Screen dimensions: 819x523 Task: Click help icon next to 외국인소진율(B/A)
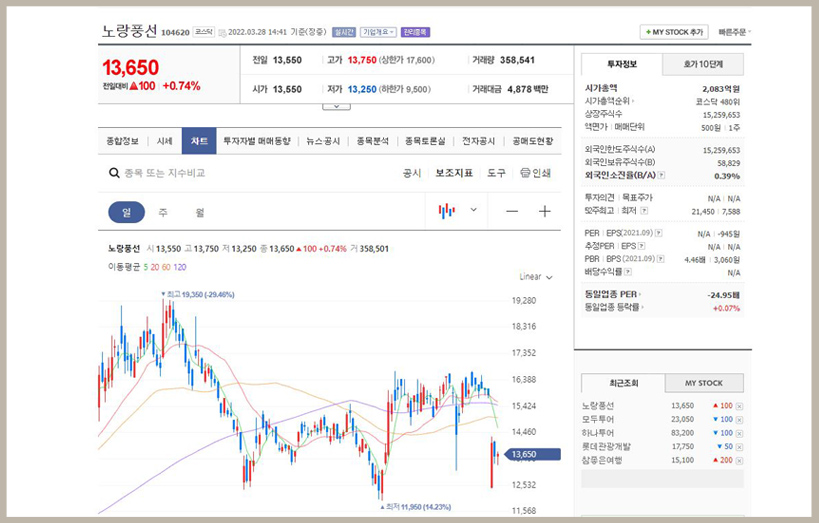coord(661,175)
